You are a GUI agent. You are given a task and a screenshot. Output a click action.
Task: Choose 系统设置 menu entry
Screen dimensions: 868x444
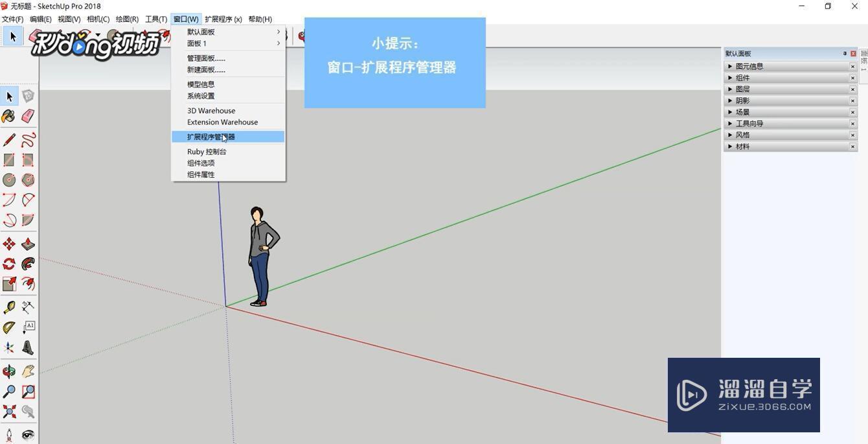pos(228,96)
